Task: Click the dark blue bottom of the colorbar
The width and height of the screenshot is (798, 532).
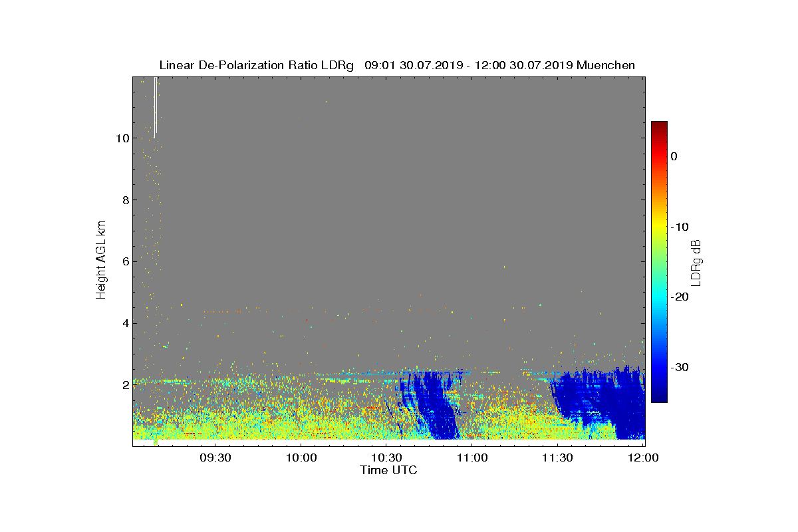Action: (x=659, y=397)
